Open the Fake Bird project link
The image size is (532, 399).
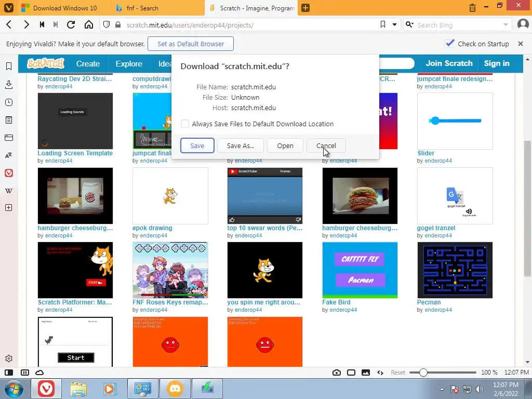pyautogui.click(x=336, y=302)
